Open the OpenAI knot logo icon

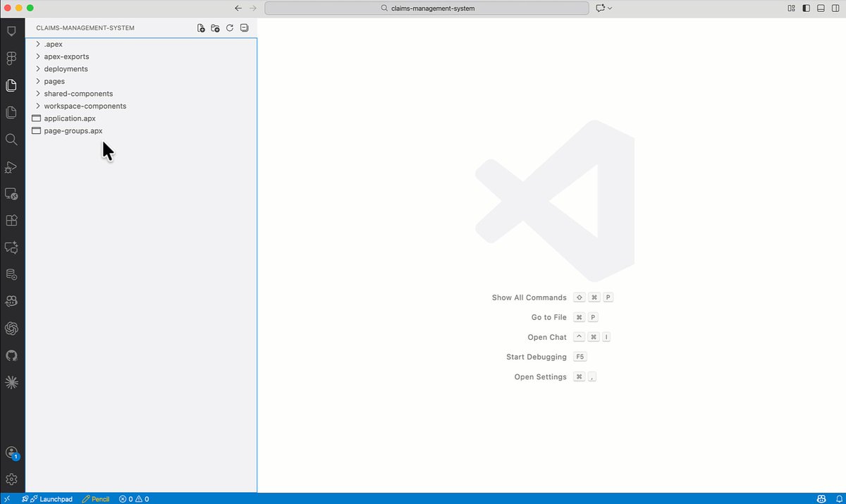11,328
